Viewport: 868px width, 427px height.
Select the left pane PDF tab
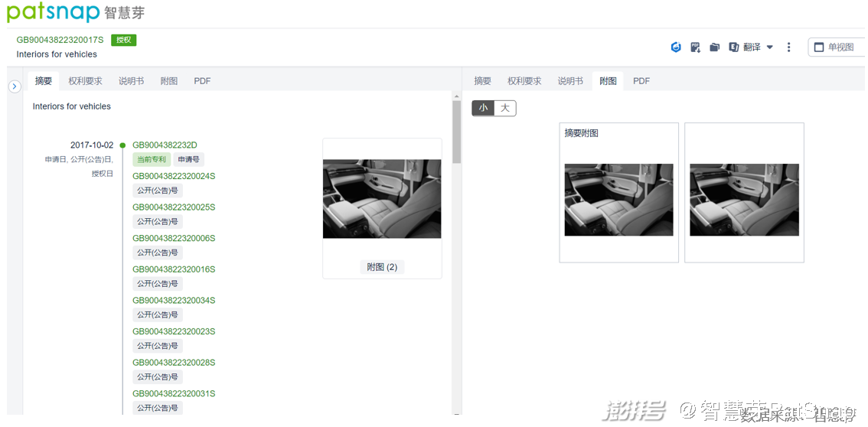[x=202, y=81]
